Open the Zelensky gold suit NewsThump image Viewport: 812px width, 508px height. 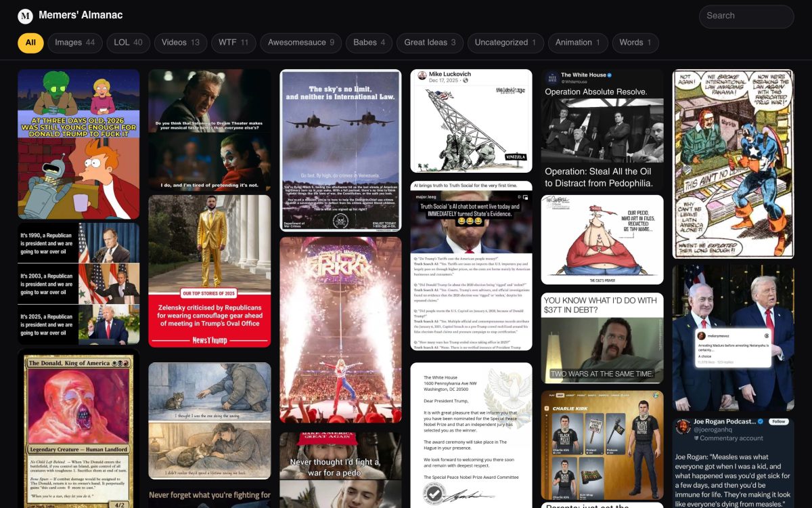tap(210, 272)
